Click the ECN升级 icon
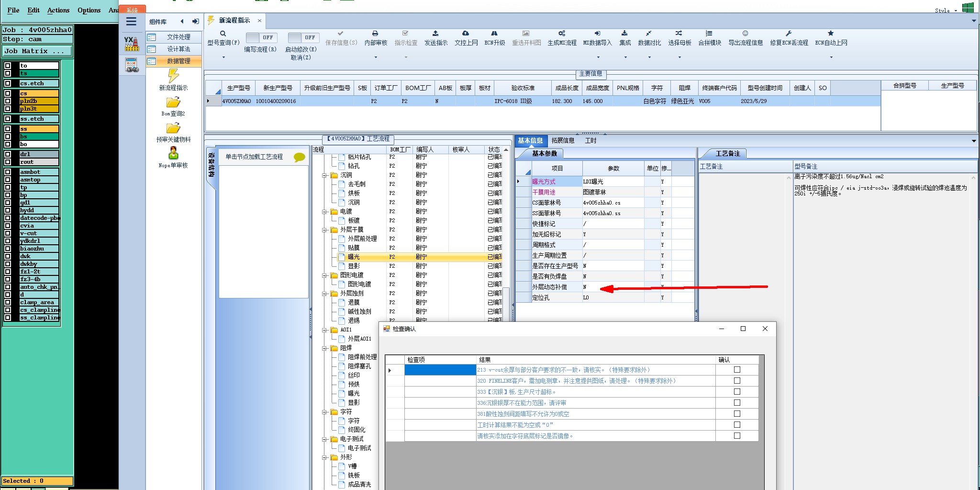980x490 pixels. coord(494,34)
